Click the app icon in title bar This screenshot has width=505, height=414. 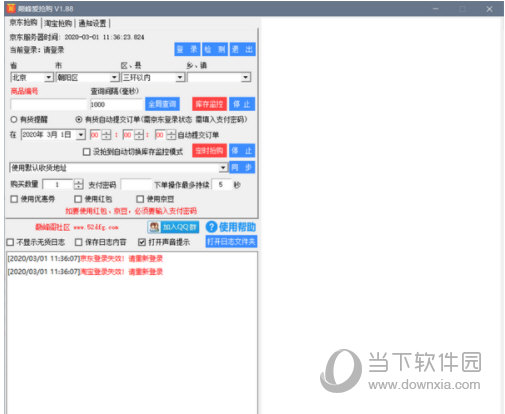click(x=11, y=8)
